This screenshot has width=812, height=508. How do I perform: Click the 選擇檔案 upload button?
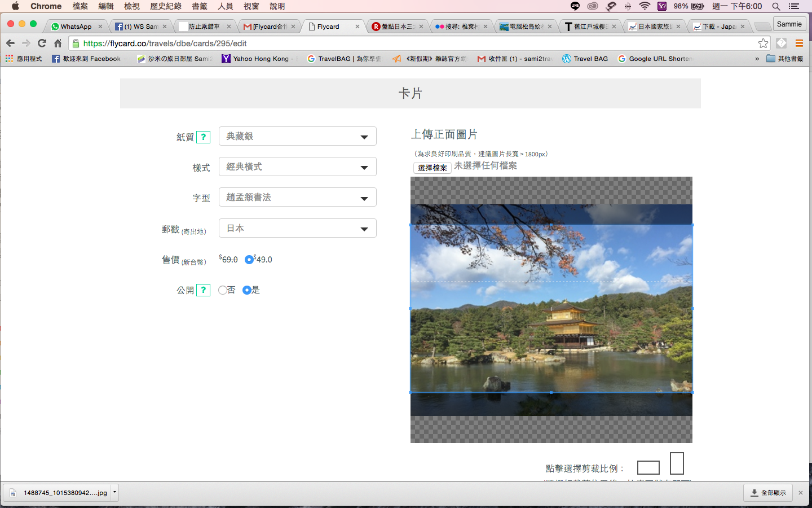tap(433, 168)
